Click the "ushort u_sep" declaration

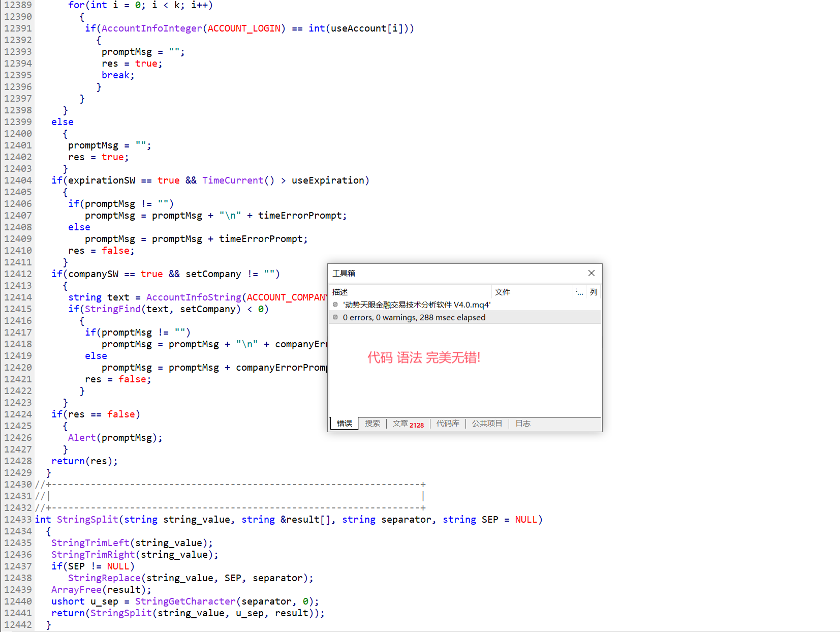(84, 601)
